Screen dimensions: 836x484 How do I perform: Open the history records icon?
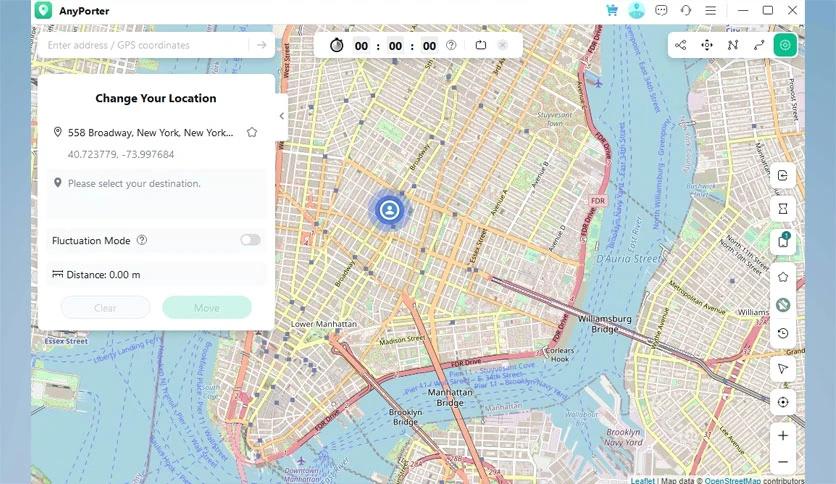click(783, 333)
